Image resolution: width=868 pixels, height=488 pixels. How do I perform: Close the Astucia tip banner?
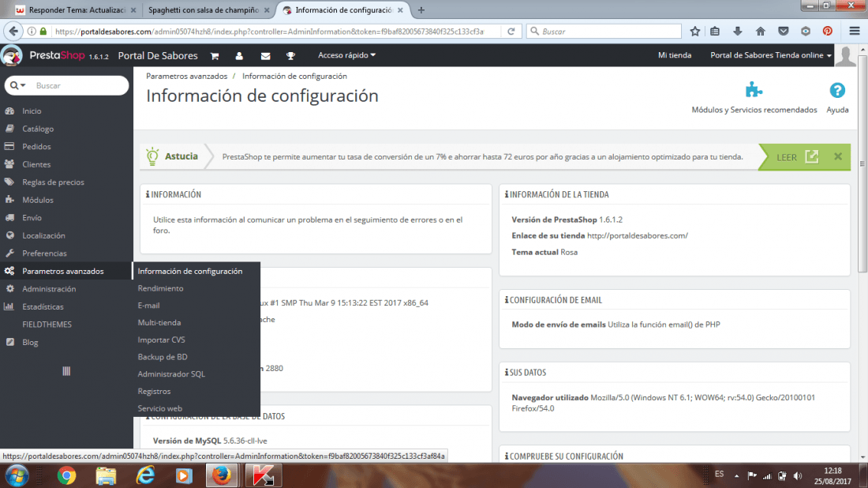tap(838, 157)
